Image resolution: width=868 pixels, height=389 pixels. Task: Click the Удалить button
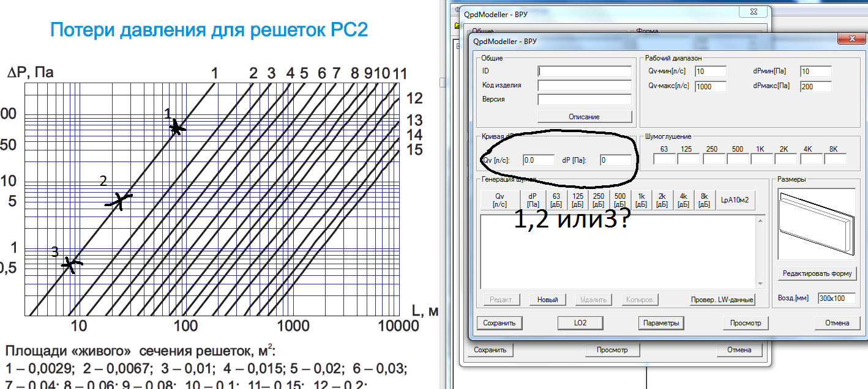click(594, 300)
